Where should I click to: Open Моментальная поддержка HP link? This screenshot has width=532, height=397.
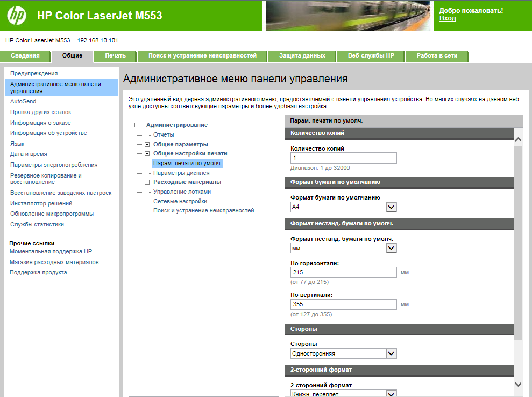[51, 251]
